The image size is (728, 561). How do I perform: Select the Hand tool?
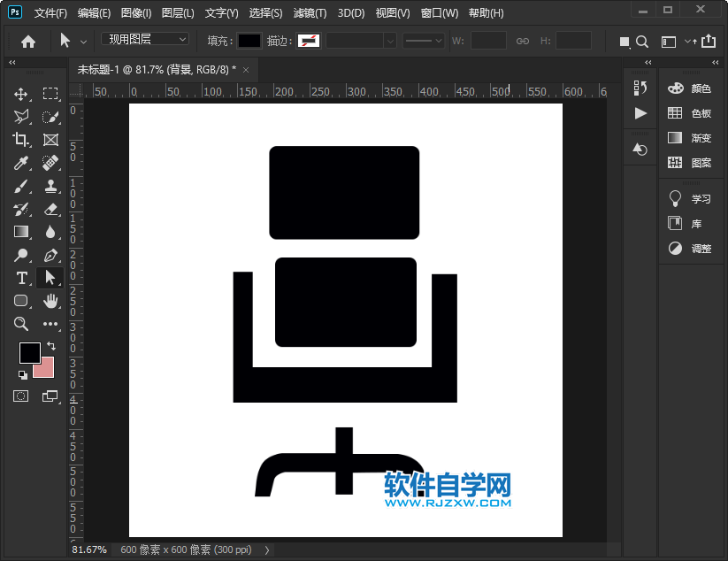point(50,301)
